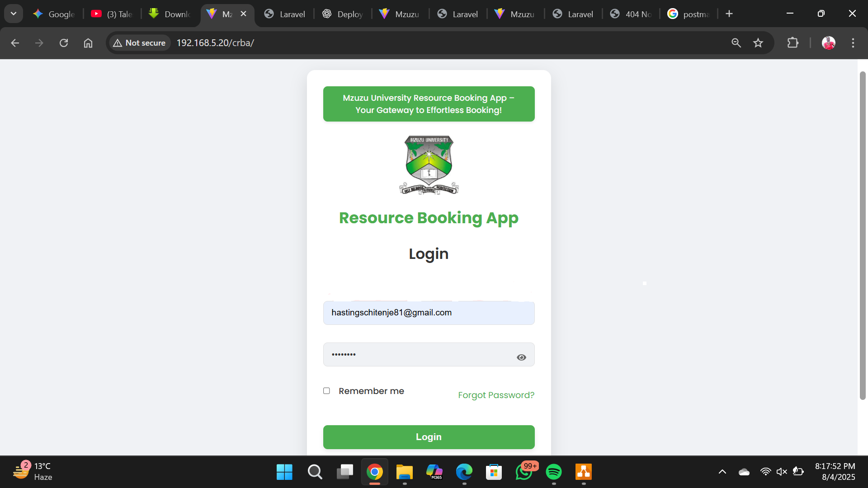Image resolution: width=868 pixels, height=488 pixels.
Task: Click the green Mzuzu University banner
Action: pyautogui.click(x=429, y=104)
